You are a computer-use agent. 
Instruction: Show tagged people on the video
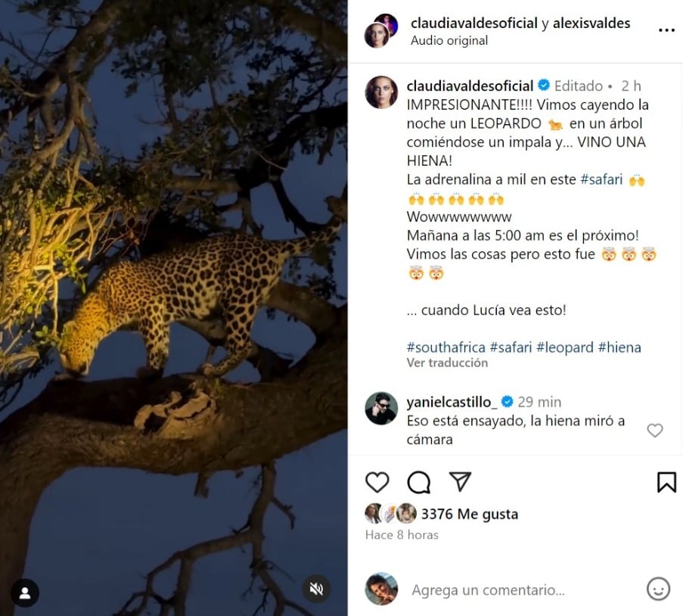click(x=25, y=593)
